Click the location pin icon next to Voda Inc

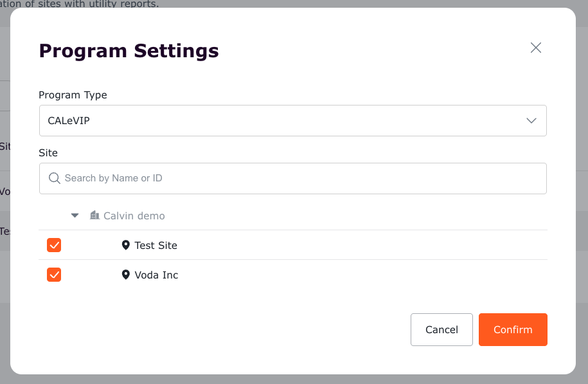click(125, 275)
